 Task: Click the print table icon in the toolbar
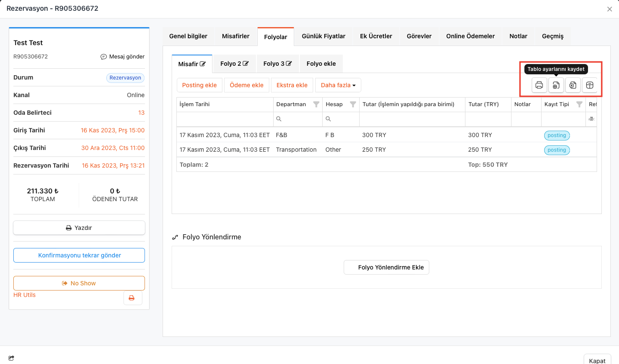coord(539,85)
